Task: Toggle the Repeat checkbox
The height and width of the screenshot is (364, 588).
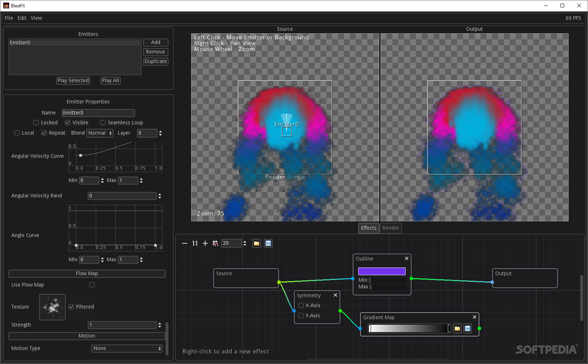Action: tap(44, 133)
